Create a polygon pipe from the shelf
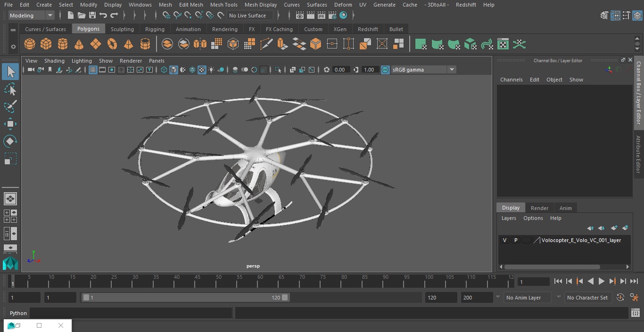 click(145, 44)
